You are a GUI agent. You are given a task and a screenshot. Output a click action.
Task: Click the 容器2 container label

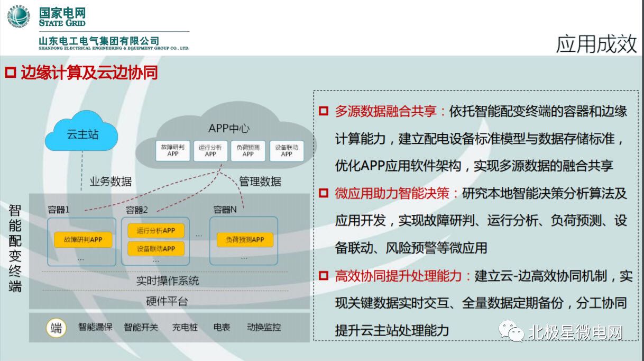[137, 210]
